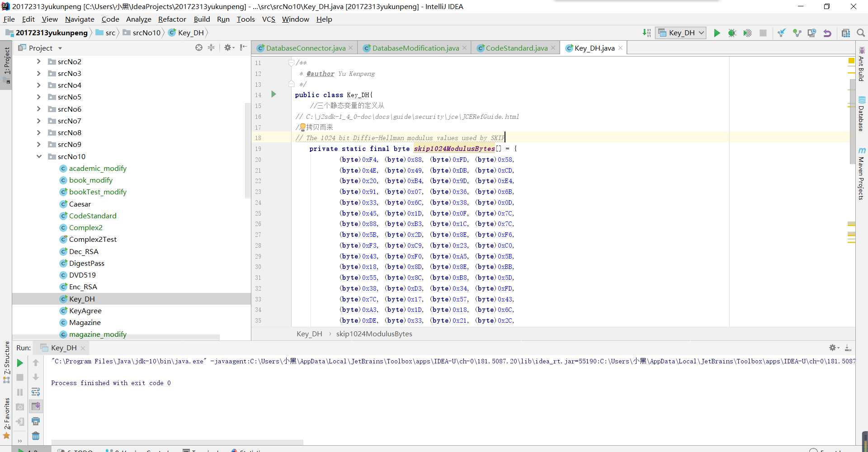Toggle the 1: Project tool window
Viewport: 868px width, 452px height.
[6, 66]
